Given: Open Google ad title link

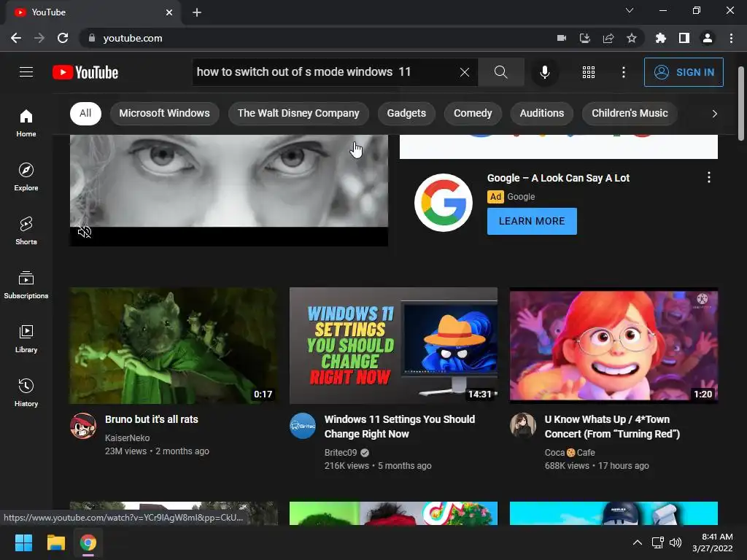Looking at the screenshot, I should (558, 178).
